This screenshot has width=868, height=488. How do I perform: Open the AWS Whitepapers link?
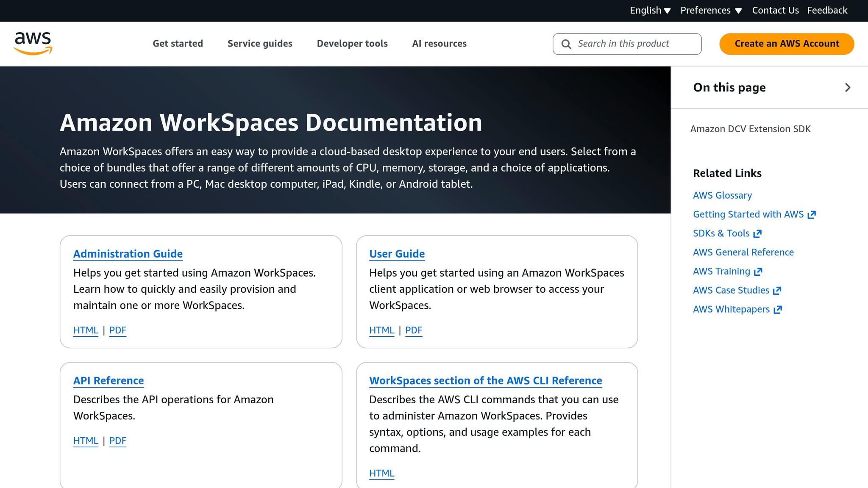[732, 310]
